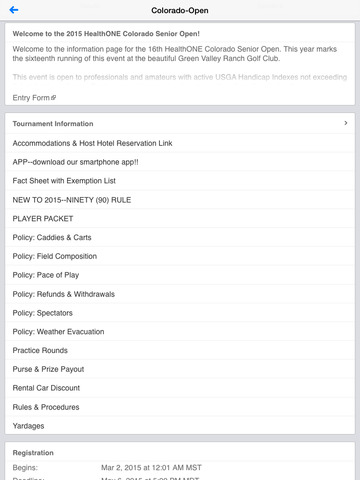Open Purse & Prize Payout
This screenshot has width=360, height=480.
[180, 369]
